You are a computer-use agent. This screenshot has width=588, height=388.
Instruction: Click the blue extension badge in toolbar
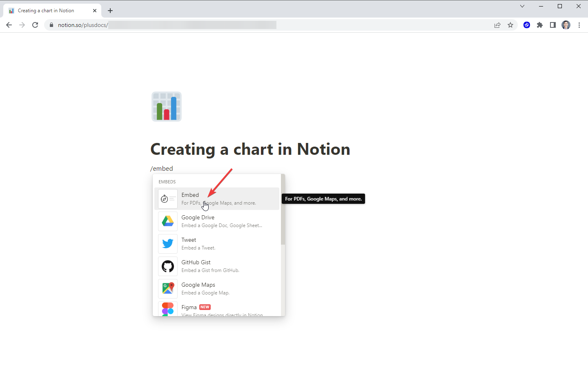click(527, 25)
